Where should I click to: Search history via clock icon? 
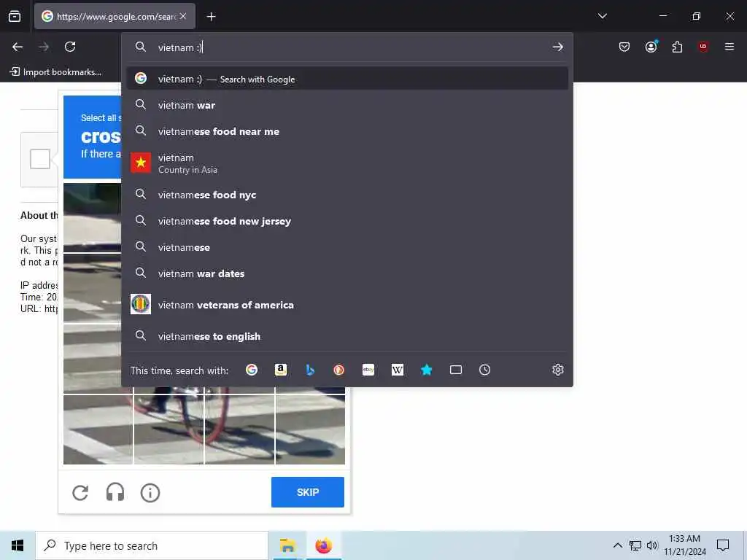tap(484, 370)
